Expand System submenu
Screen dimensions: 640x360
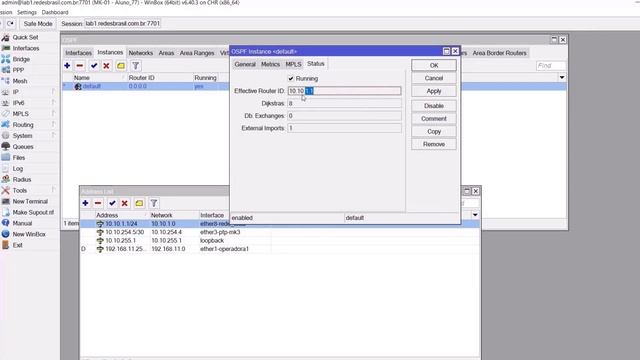click(53, 136)
